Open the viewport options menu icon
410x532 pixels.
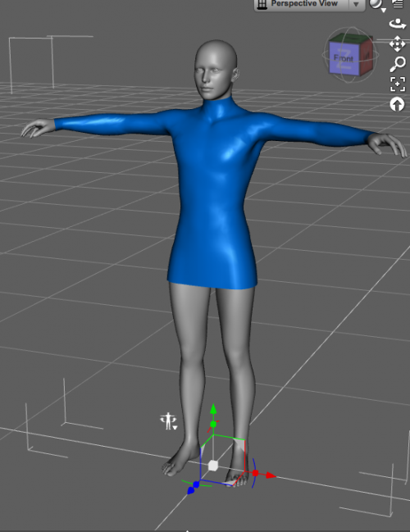tap(398, 4)
